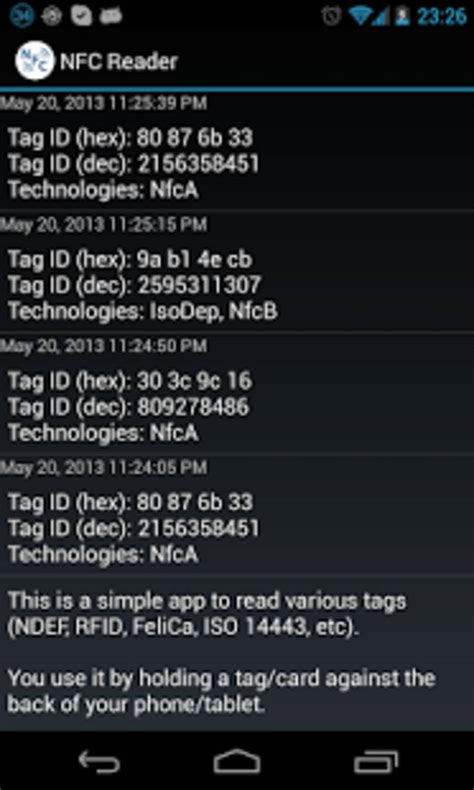The height and width of the screenshot is (790, 474).
Task: Tap the Android back navigation icon
Action: point(99,762)
